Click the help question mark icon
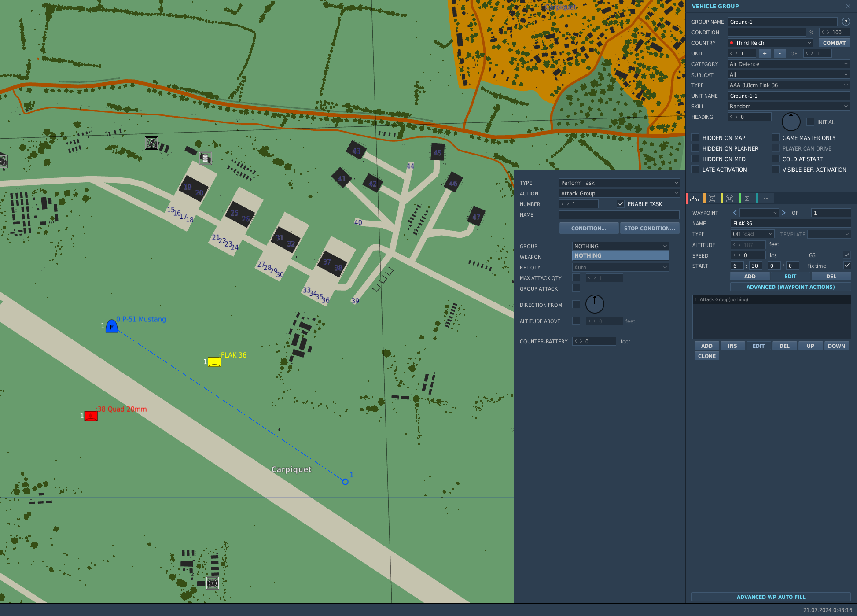Image resolution: width=857 pixels, height=616 pixels. 846,22
